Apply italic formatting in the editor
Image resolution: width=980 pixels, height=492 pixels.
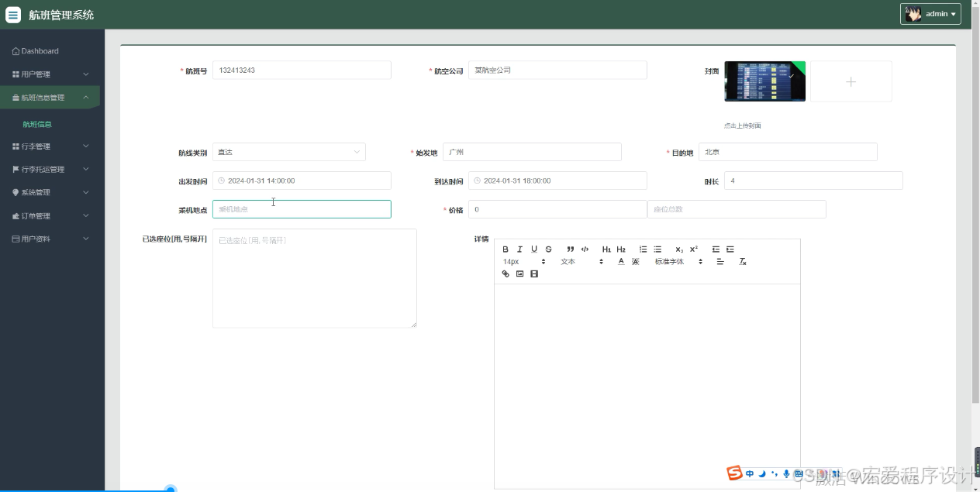(519, 249)
